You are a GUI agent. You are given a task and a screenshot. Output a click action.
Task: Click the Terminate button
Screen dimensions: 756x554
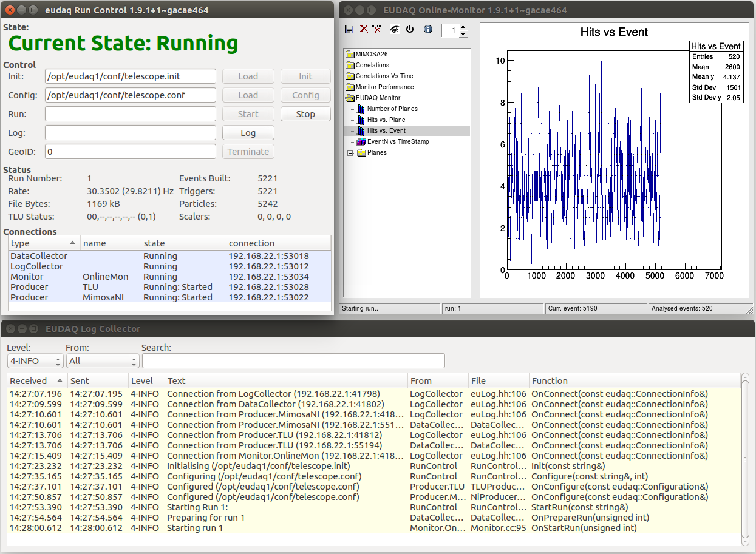(x=248, y=152)
